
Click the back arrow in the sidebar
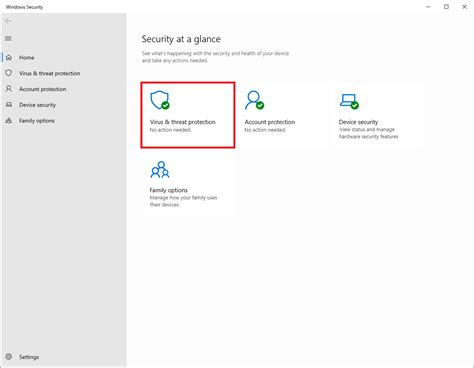point(8,21)
